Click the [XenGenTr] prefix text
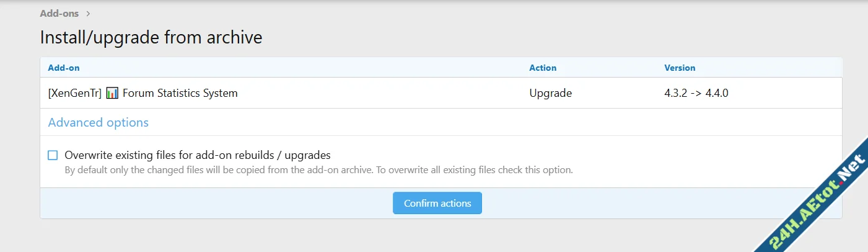 tap(74, 93)
